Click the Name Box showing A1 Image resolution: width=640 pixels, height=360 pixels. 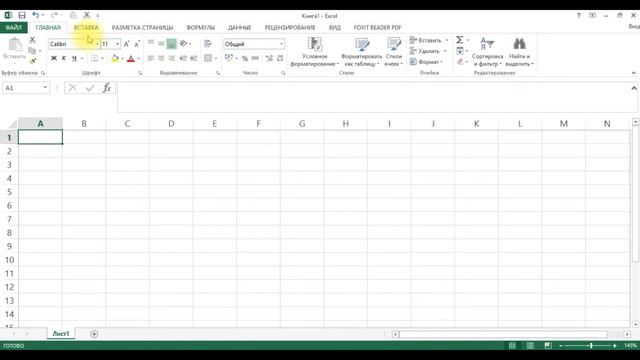coord(26,88)
